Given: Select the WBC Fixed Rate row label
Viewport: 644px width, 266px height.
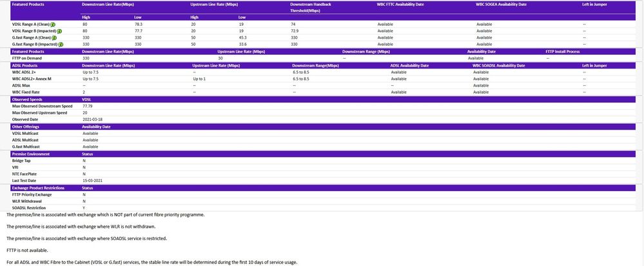Looking at the screenshot, I should pos(26,92).
